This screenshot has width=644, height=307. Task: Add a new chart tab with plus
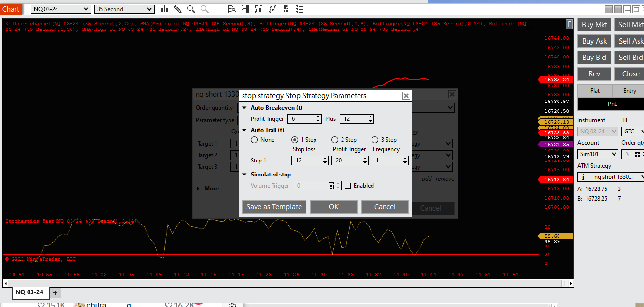[55, 292]
